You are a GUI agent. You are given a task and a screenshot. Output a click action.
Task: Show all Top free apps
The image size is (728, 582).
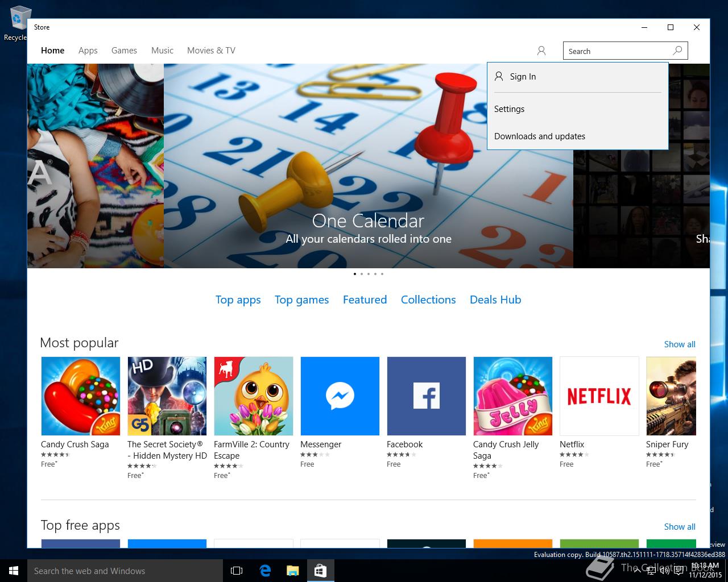pyautogui.click(x=680, y=527)
